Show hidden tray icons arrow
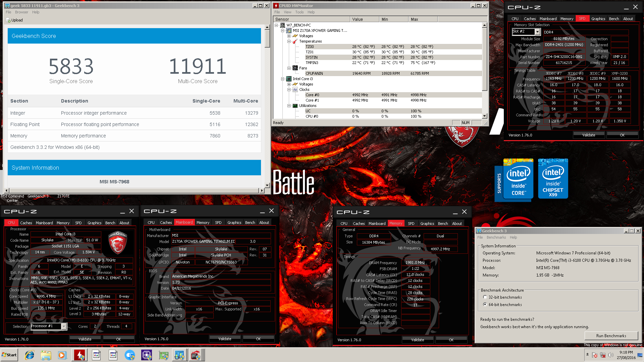The image size is (644, 362). pyautogui.click(x=587, y=355)
